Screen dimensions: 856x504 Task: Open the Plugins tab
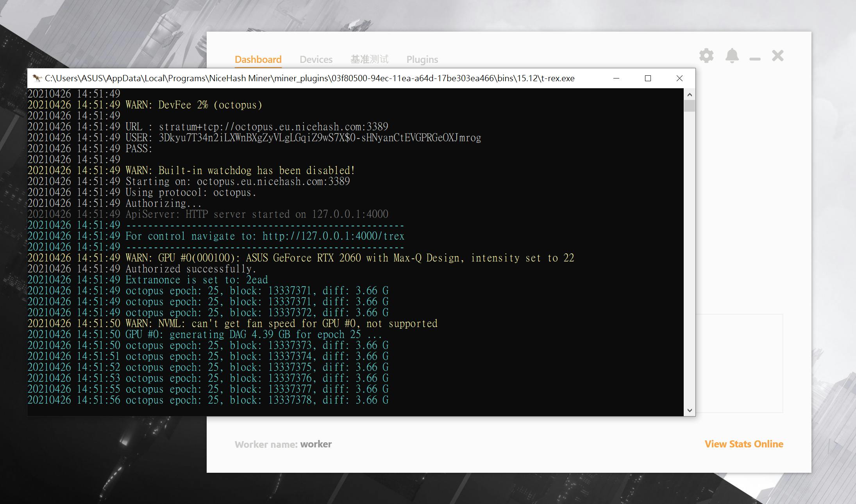coord(422,59)
